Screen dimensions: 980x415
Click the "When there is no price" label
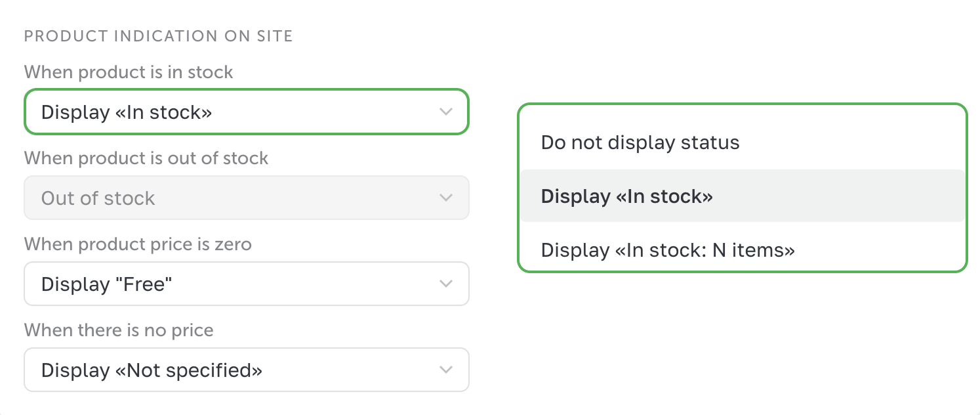tap(119, 330)
